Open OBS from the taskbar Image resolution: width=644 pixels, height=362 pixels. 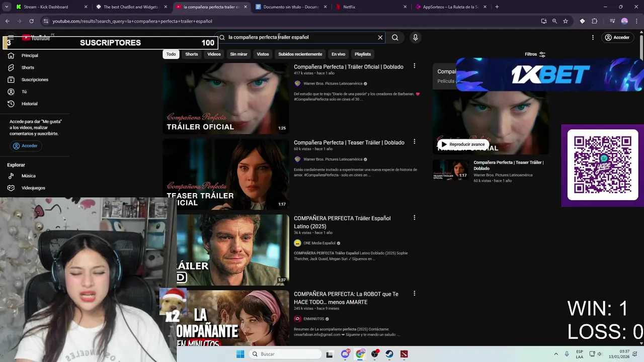tap(375, 354)
